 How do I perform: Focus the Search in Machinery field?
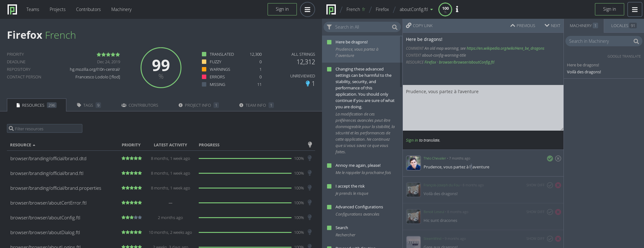(x=603, y=41)
